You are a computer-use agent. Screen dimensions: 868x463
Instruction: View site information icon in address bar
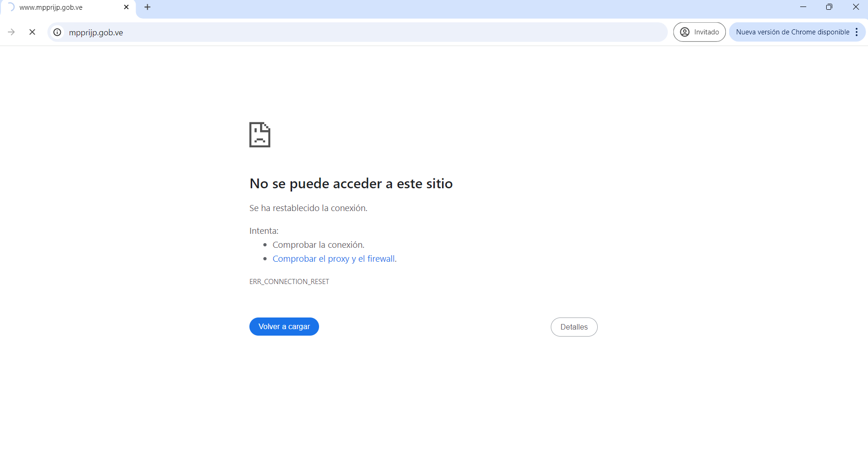[57, 32]
